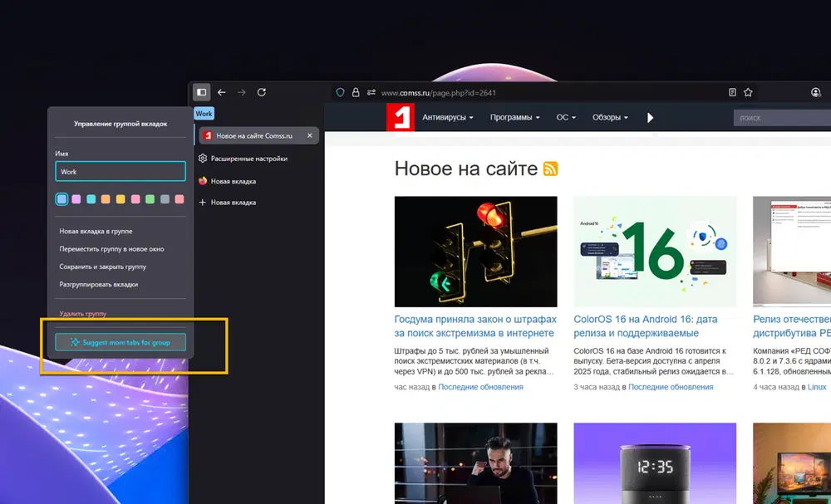831x504 pixels.
Task: Open the Android 16 article thumbnail
Action: coord(655,252)
